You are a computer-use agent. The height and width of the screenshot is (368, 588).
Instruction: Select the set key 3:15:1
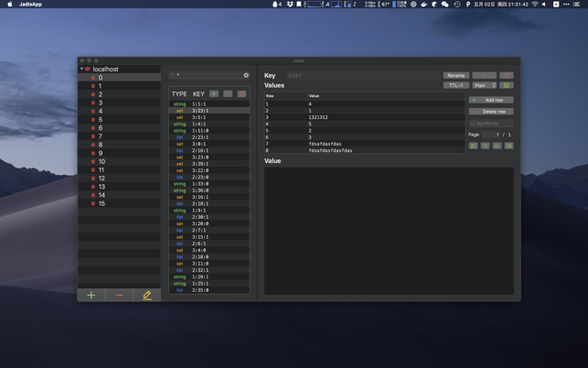pyautogui.click(x=209, y=237)
